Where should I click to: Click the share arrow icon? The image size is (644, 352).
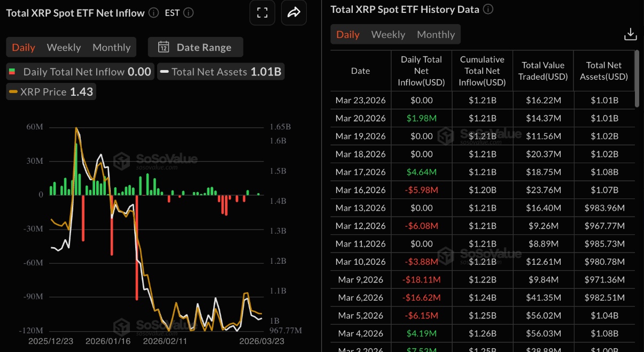click(x=294, y=13)
